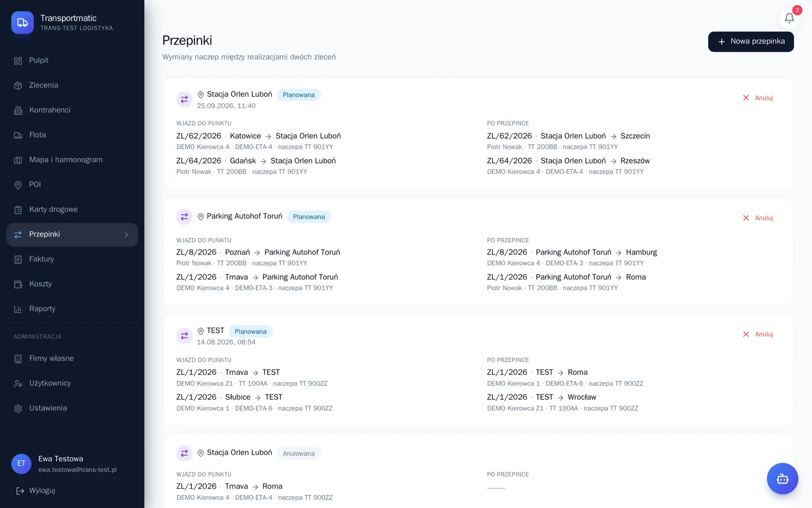Click the Zlecenia box icon

click(18, 86)
